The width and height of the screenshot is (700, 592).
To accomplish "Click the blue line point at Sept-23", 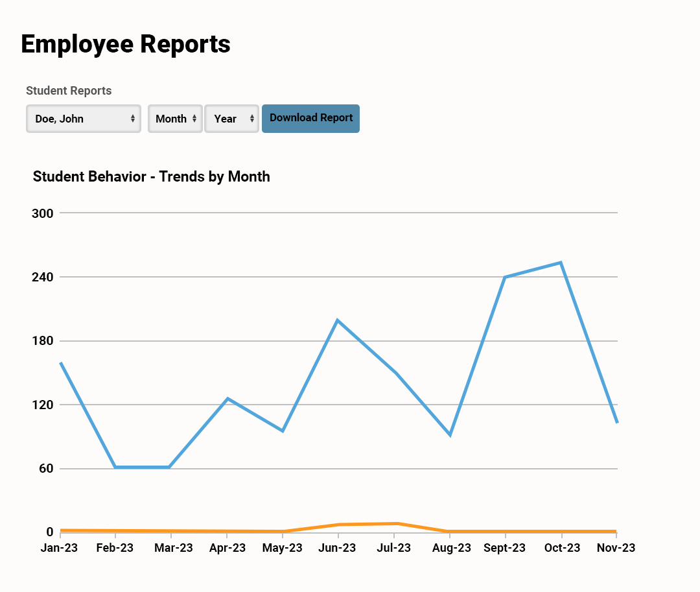I will (x=505, y=278).
